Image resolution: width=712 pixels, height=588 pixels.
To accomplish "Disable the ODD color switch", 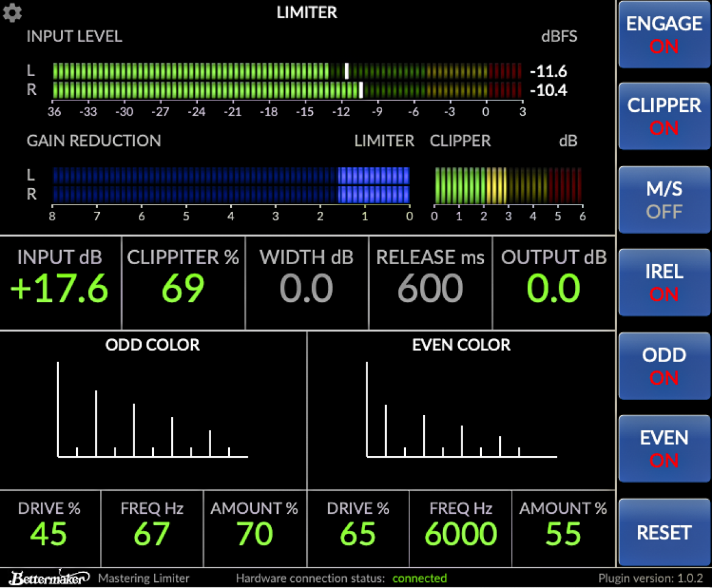I will coord(664,366).
